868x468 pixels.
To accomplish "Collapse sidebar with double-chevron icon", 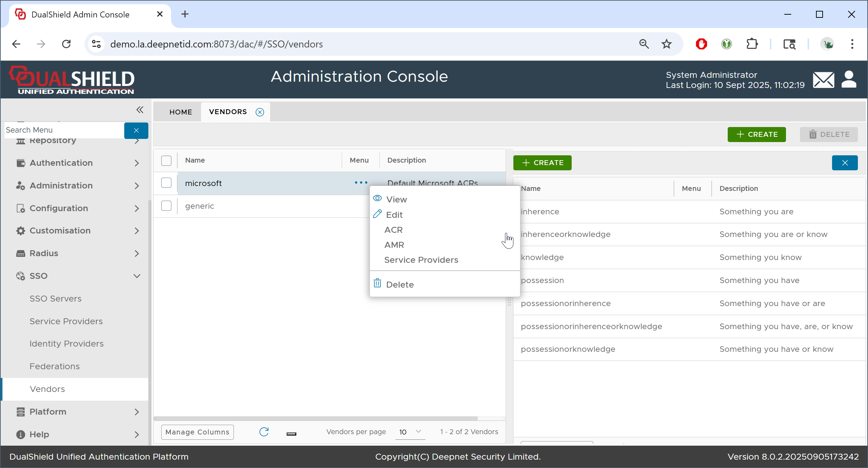I will pyautogui.click(x=140, y=110).
